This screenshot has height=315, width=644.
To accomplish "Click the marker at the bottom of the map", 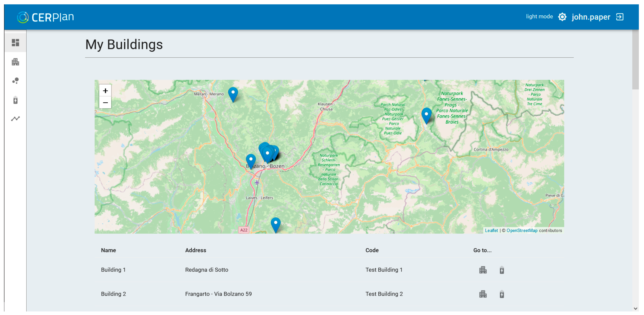I will tap(276, 224).
